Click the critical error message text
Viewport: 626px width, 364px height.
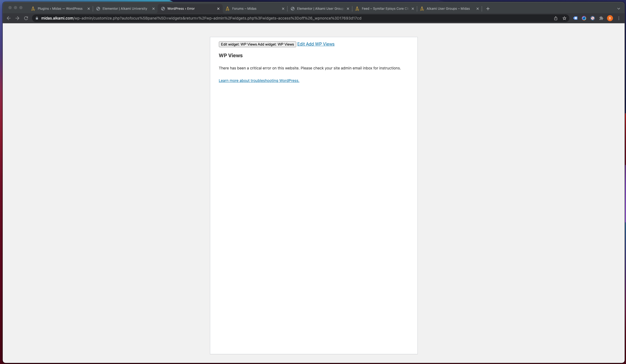point(310,68)
